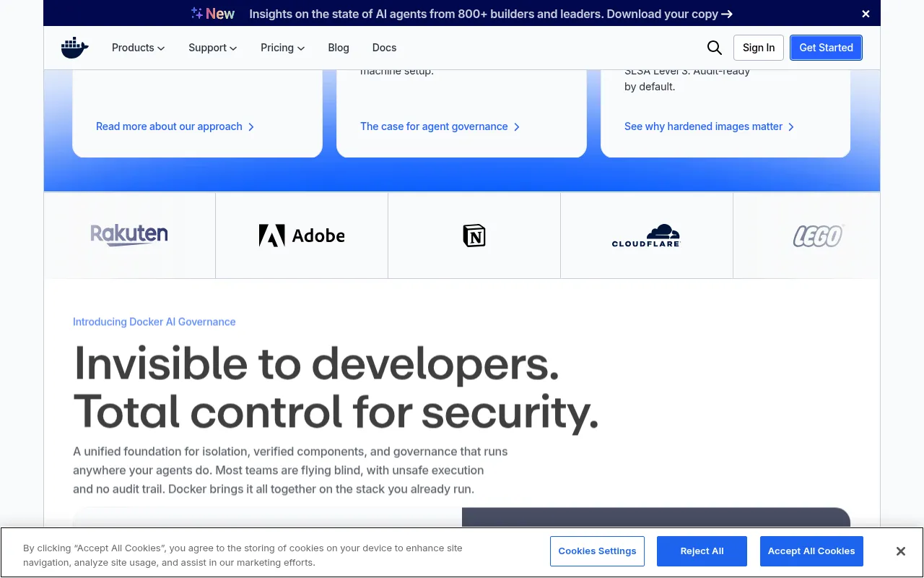This screenshot has height=578, width=924.
Task: Click the Get Started button
Action: [x=826, y=48]
